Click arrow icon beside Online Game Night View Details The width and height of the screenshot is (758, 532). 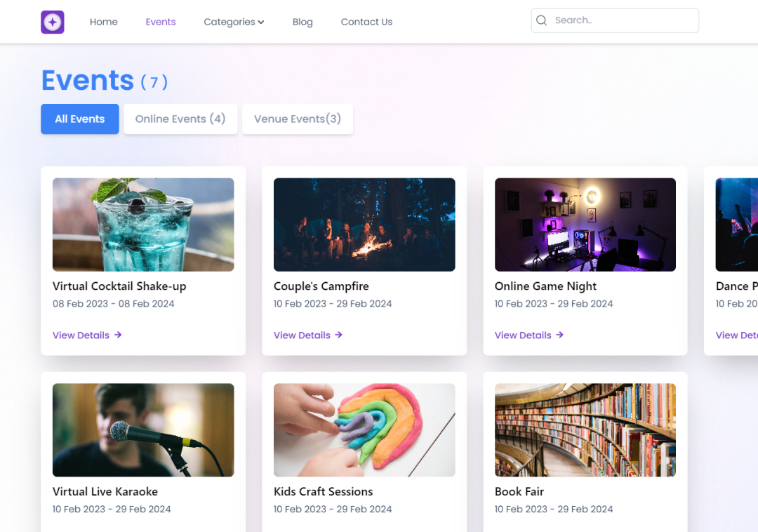pyautogui.click(x=560, y=335)
